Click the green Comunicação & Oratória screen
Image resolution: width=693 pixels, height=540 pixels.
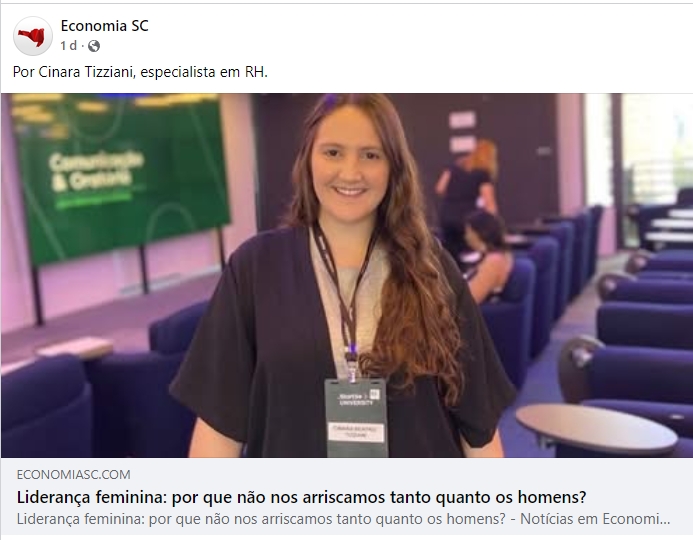(122, 179)
